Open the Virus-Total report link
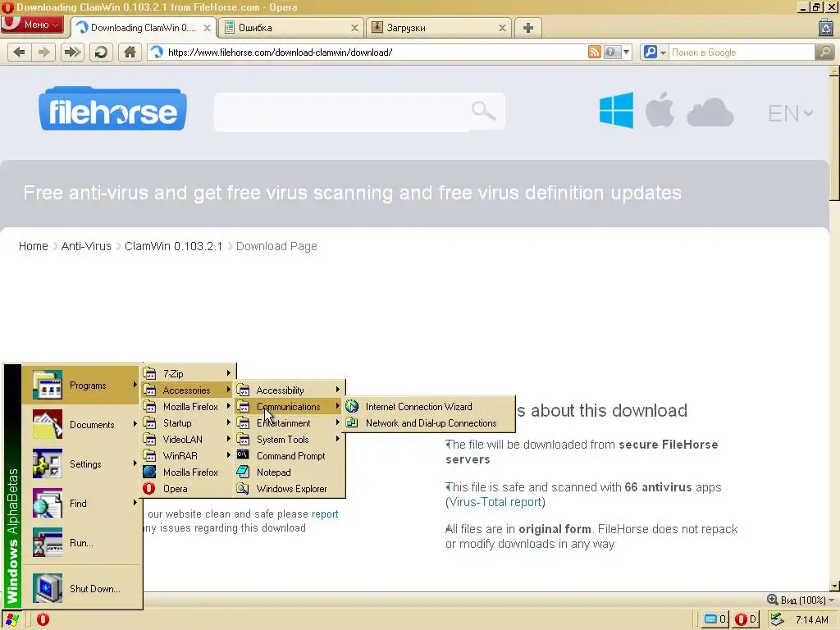The image size is (840, 630). [x=495, y=502]
